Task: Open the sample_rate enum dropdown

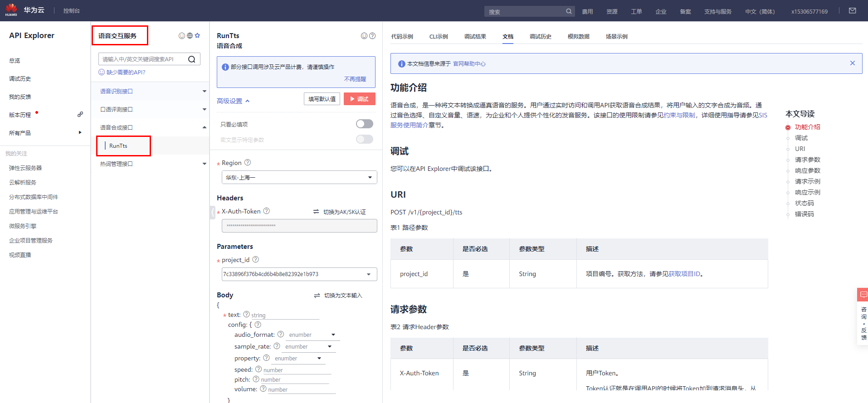Action: tap(308, 346)
